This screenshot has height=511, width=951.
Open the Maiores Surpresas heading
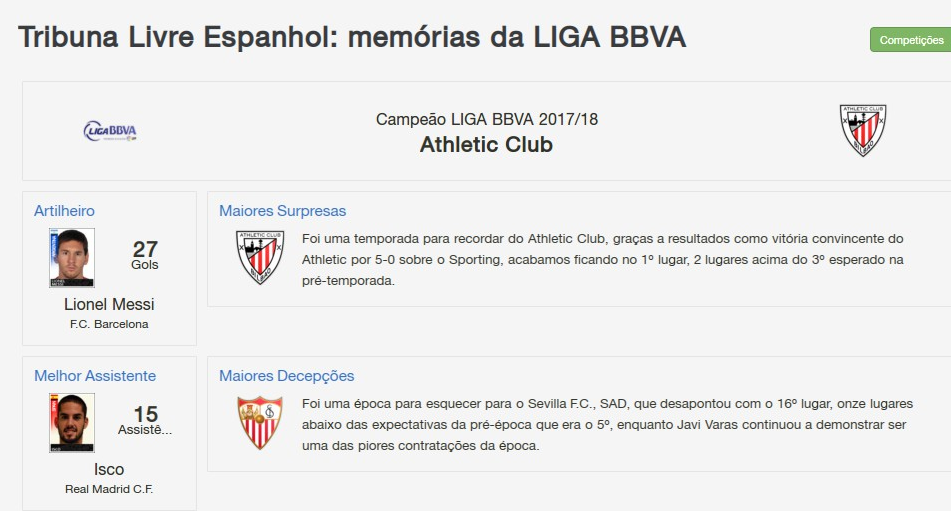(282, 211)
